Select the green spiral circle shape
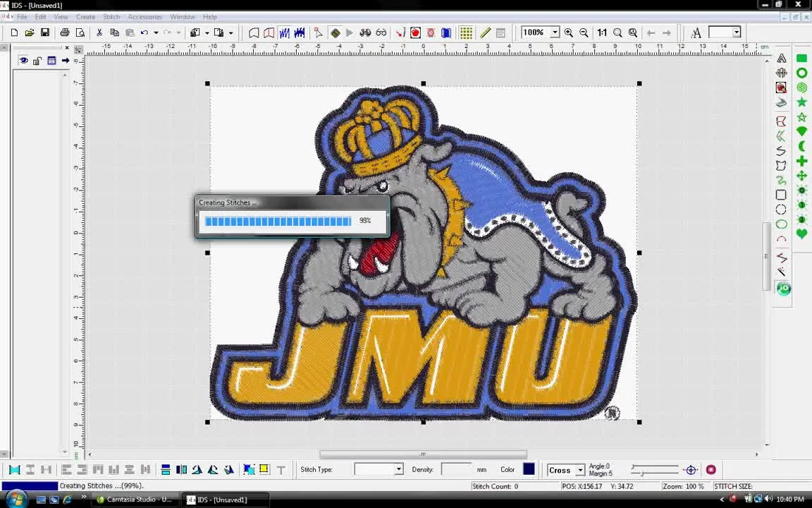 (x=801, y=87)
